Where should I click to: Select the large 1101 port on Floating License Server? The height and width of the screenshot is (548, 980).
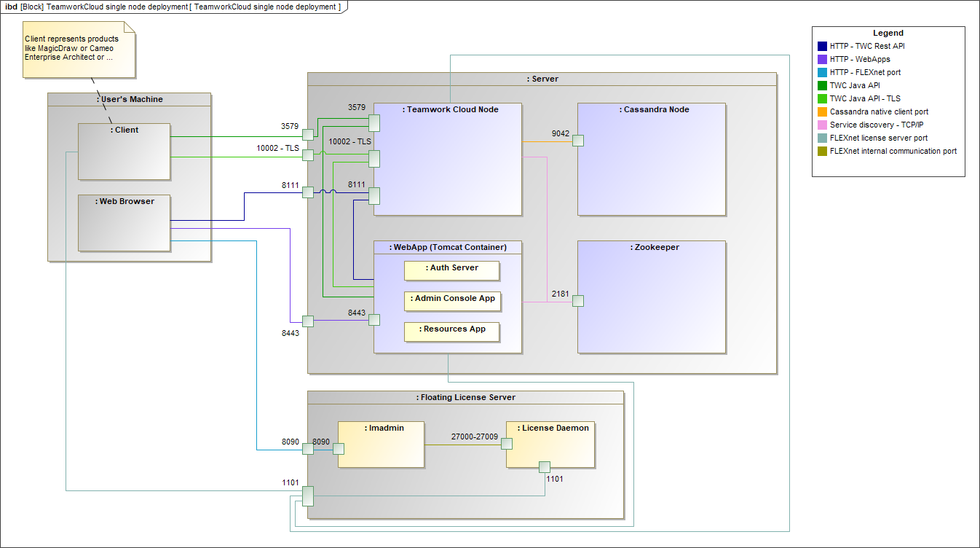pyautogui.click(x=307, y=496)
